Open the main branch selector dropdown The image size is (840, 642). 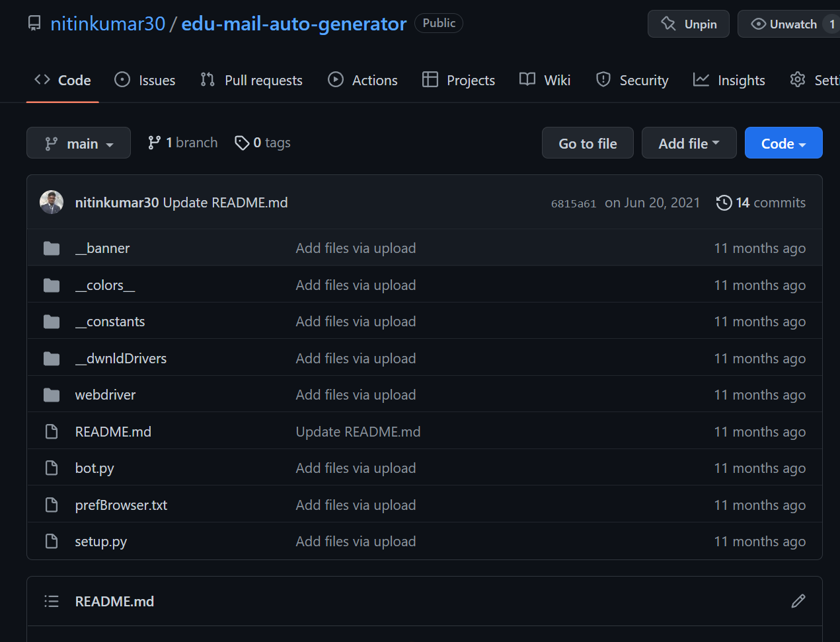pos(79,143)
